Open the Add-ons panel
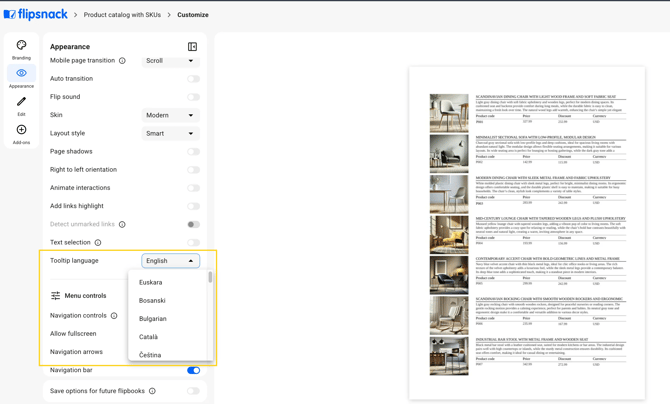The height and width of the screenshot is (404, 670). coord(21,133)
